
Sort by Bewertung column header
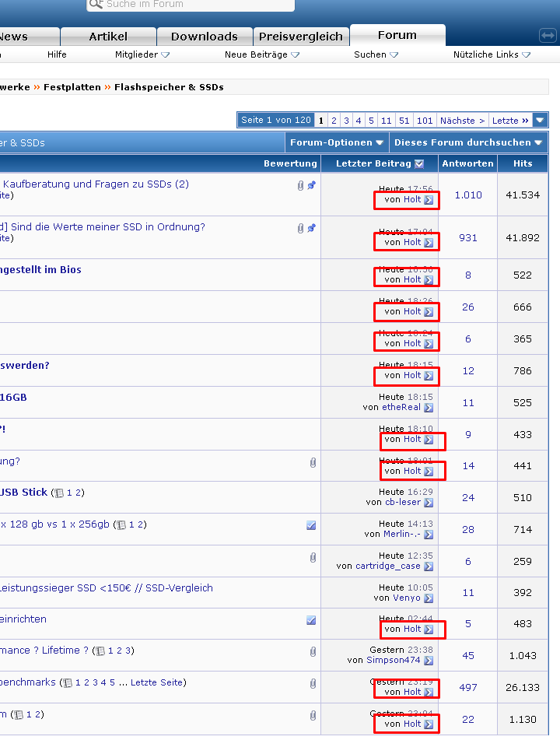point(290,163)
